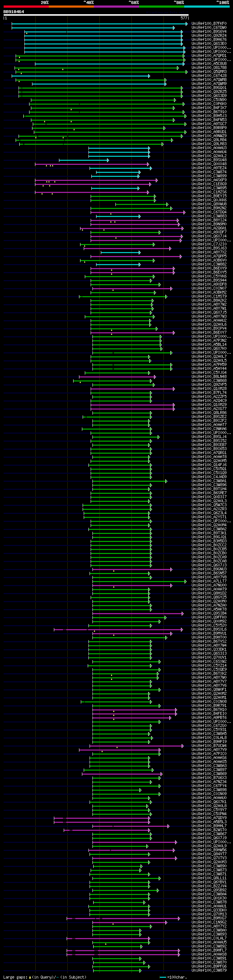Click the UniRef100_C1MZS6 entry
The height and width of the screenshot is (980, 233).
click(x=209, y=192)
